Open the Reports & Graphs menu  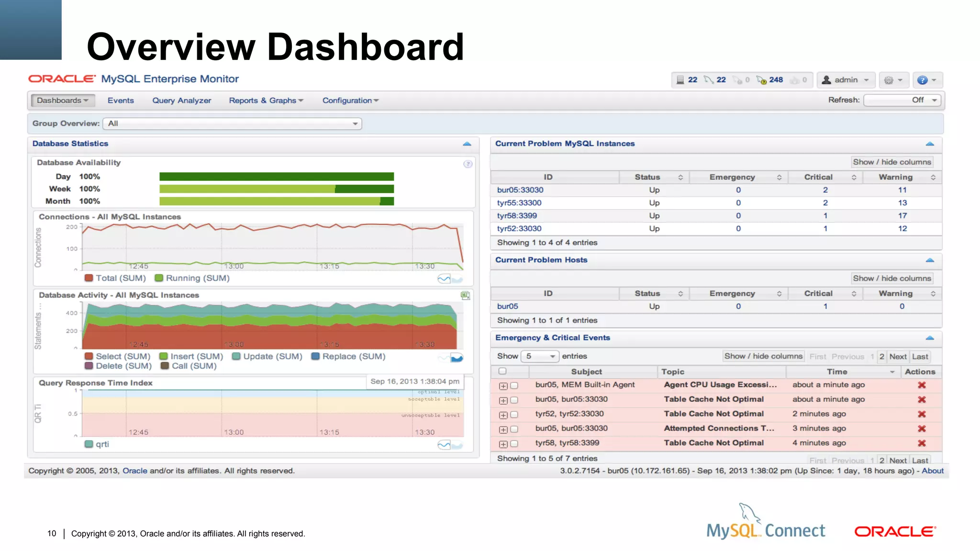266,100
